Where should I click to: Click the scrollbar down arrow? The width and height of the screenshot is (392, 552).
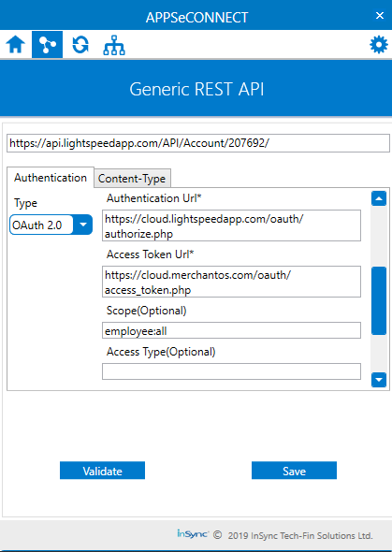point(379,380)
